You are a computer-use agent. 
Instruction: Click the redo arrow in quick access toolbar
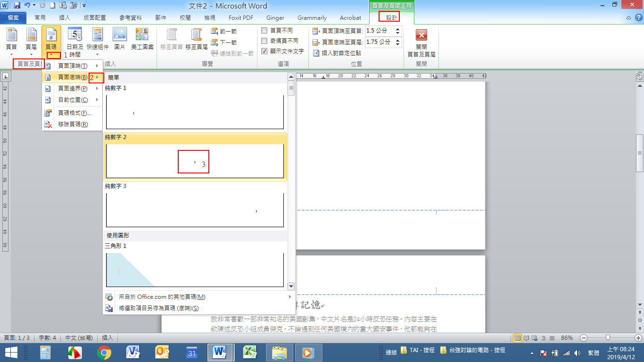tap(42, 6)
